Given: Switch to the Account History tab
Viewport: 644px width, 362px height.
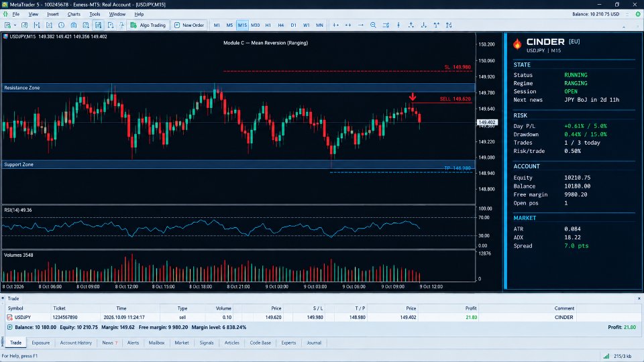Looking at the screenshot, I should click(76, 343).
